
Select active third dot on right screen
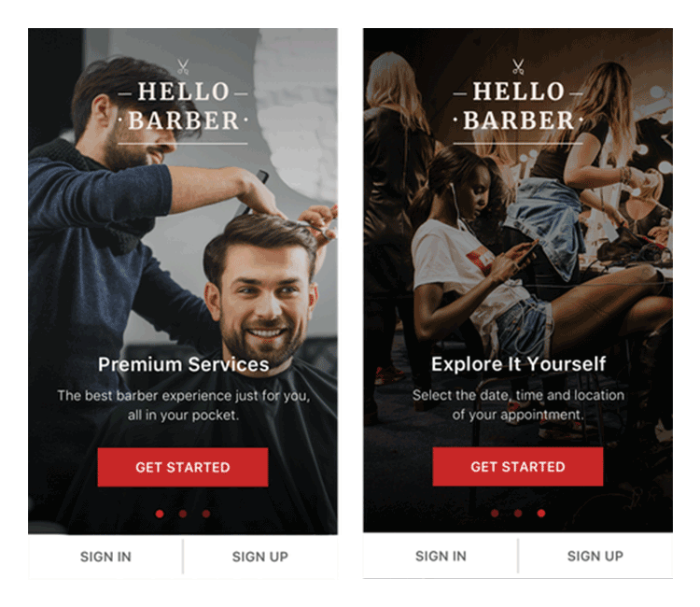click(541, 514)
